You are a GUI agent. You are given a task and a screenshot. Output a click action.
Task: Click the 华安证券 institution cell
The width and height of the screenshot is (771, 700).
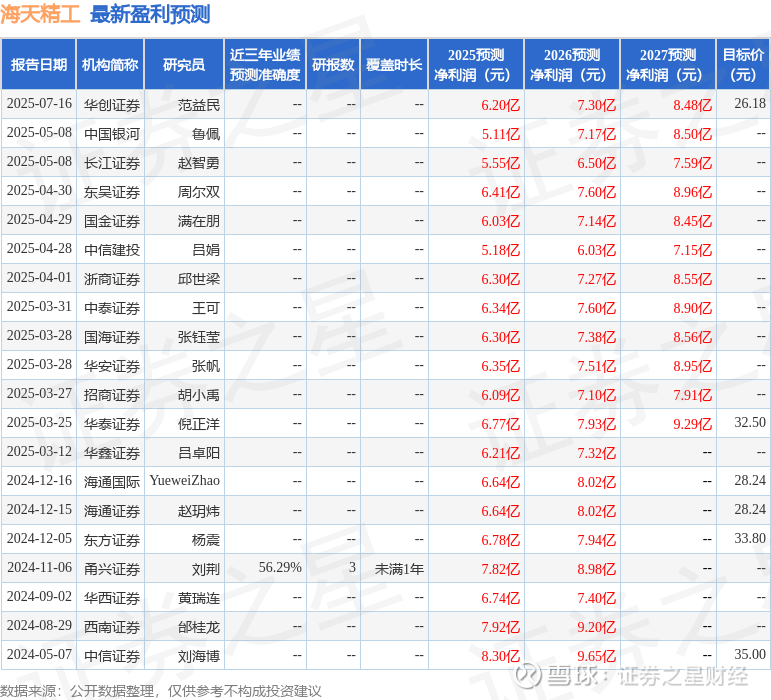[x=112, y=366]
